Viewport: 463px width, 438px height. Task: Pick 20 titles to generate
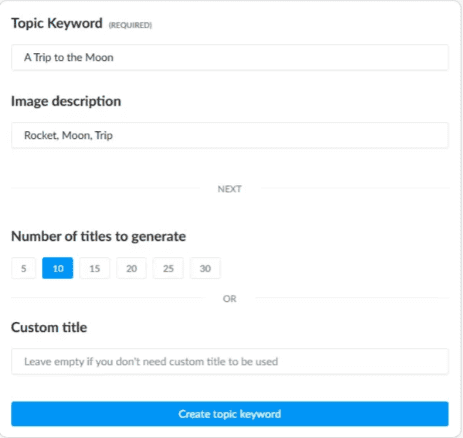pyautogui.click(x=131, y=268)
